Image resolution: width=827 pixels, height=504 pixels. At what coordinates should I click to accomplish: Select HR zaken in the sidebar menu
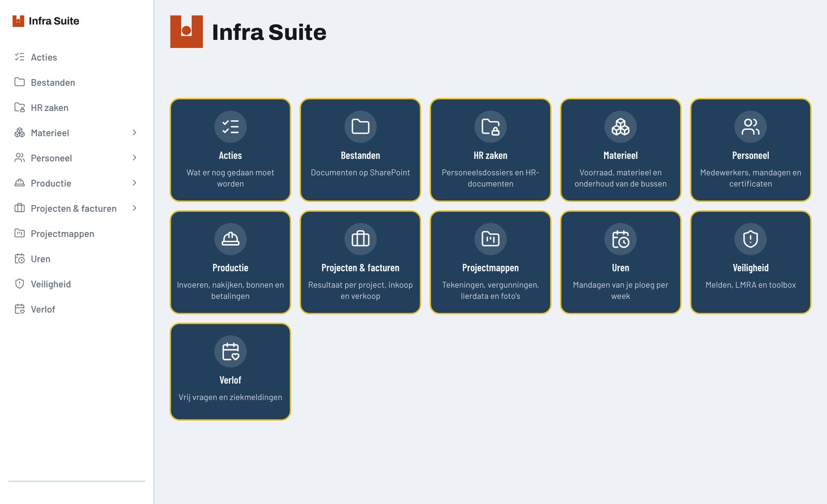click(x=76, y=108)
